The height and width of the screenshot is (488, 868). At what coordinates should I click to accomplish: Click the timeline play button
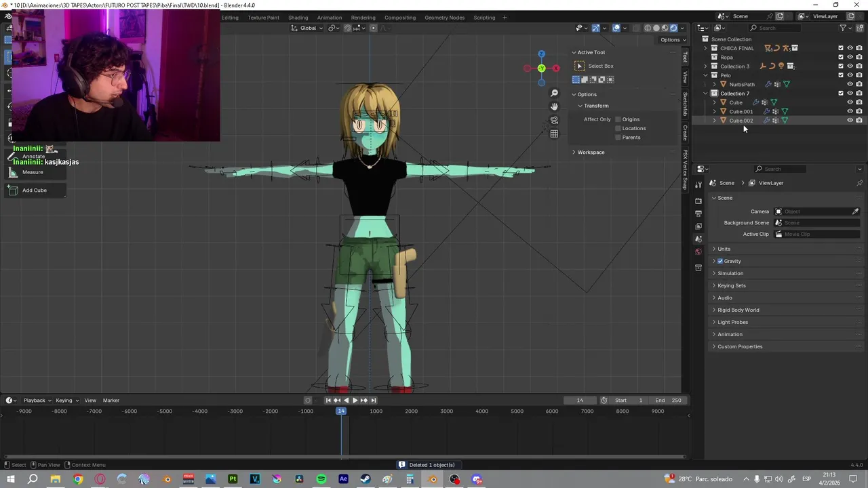pyautogui.click(x=355, y=401)
